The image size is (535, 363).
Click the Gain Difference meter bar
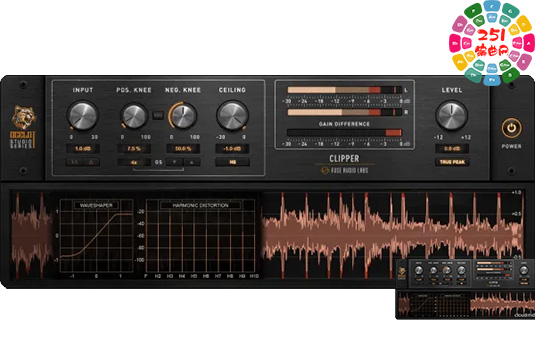tap(344, 133)
